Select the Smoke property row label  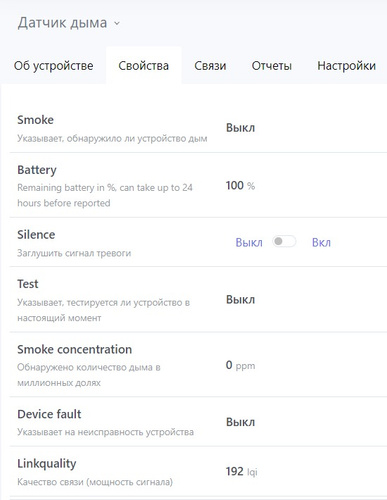[35, 120]
